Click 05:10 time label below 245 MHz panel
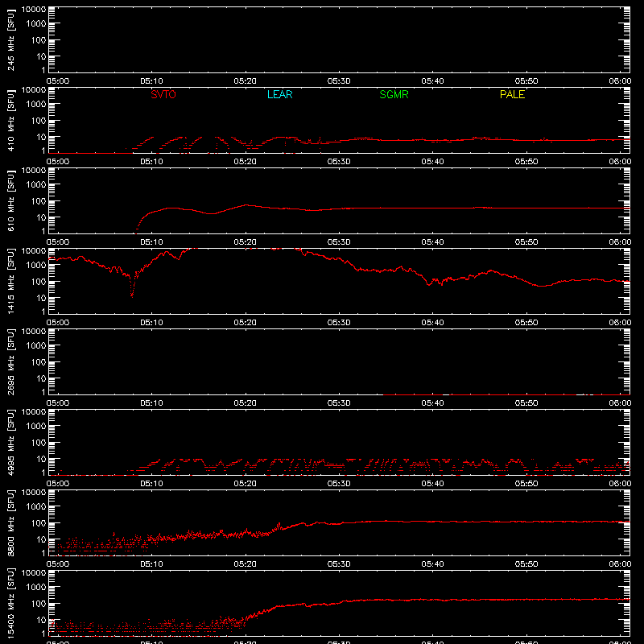 (x=151, y=81)
